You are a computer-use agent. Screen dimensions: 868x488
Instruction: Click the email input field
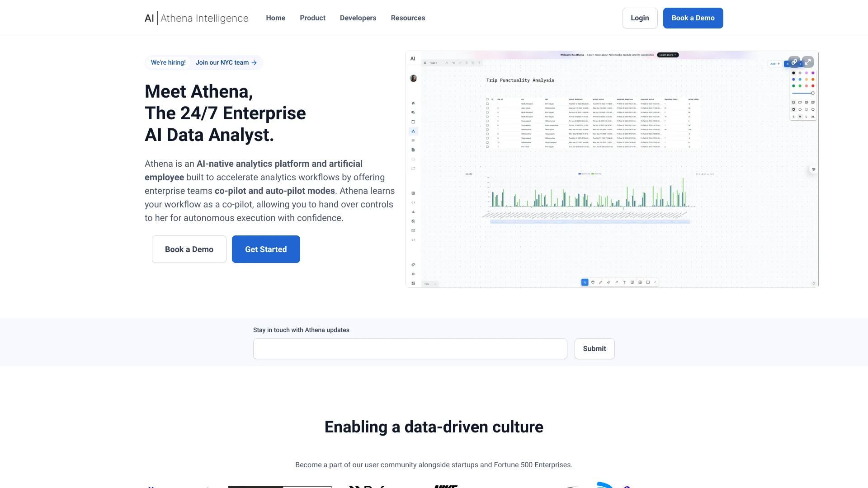pos(410,348)
